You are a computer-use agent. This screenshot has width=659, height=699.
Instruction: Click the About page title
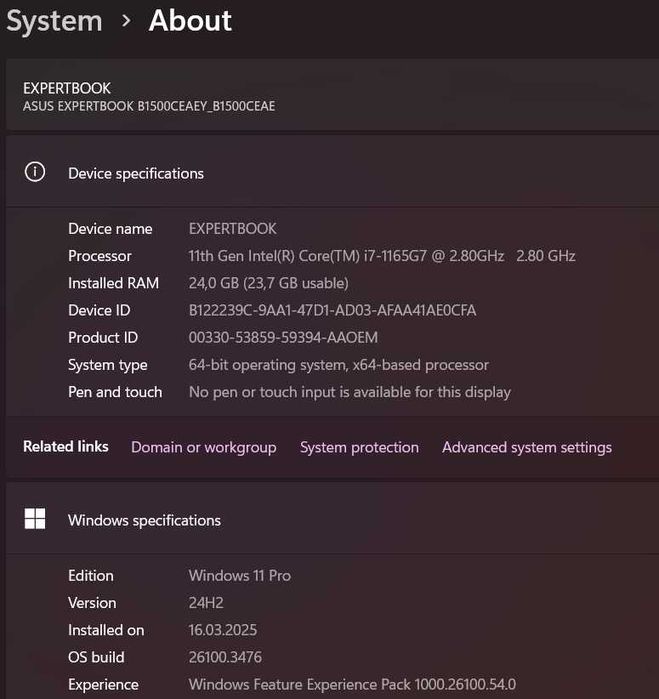coord(190,21)
